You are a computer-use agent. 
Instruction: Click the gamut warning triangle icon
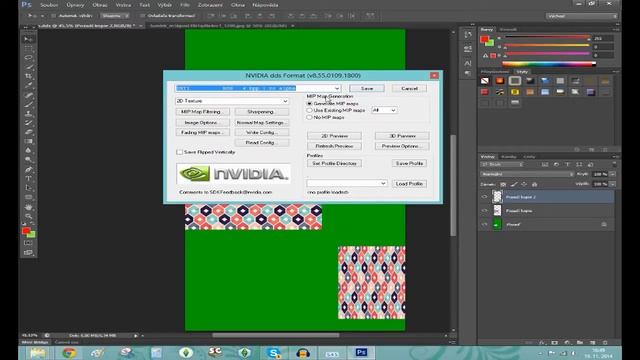click(485, 56)
